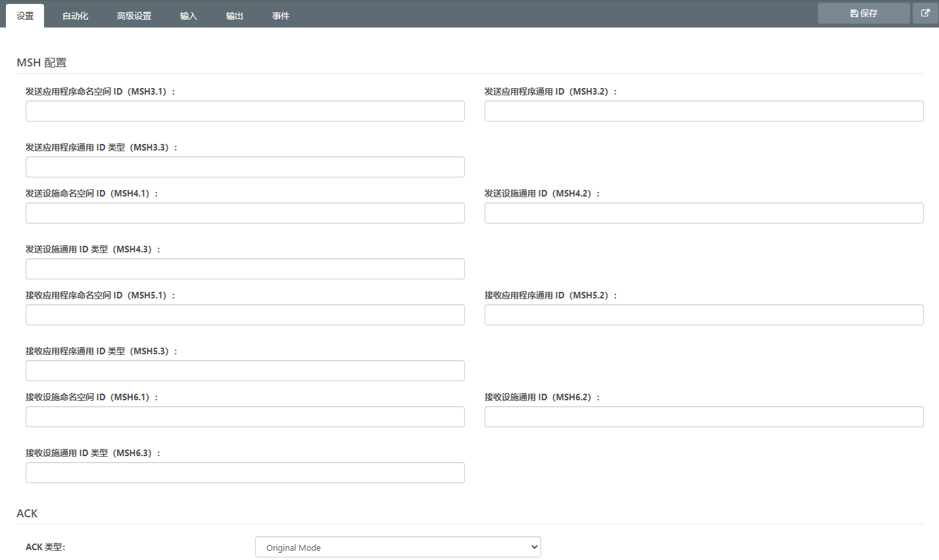This screenshot has height=560, width=939.
Task: Focus the MSH5.3 receiving application ID type field
Action: pos(245,371)
